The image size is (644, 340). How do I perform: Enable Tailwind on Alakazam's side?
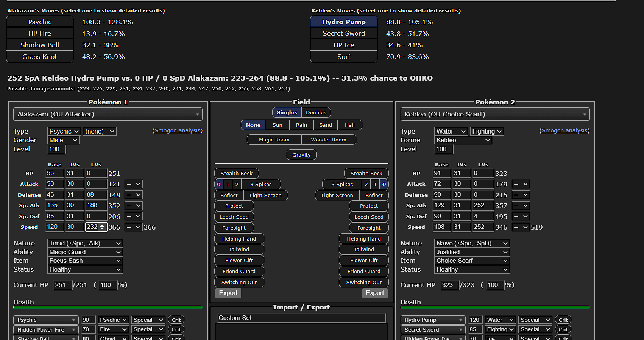point(239,249)
